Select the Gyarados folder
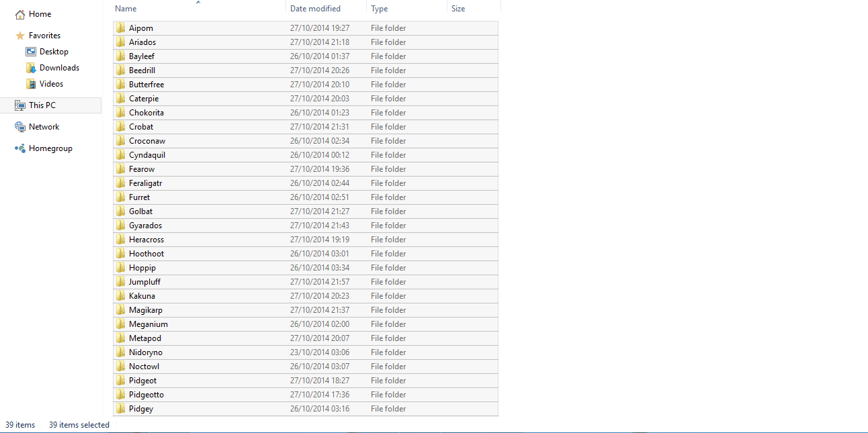The image size is (868, 433). [145, 226]
